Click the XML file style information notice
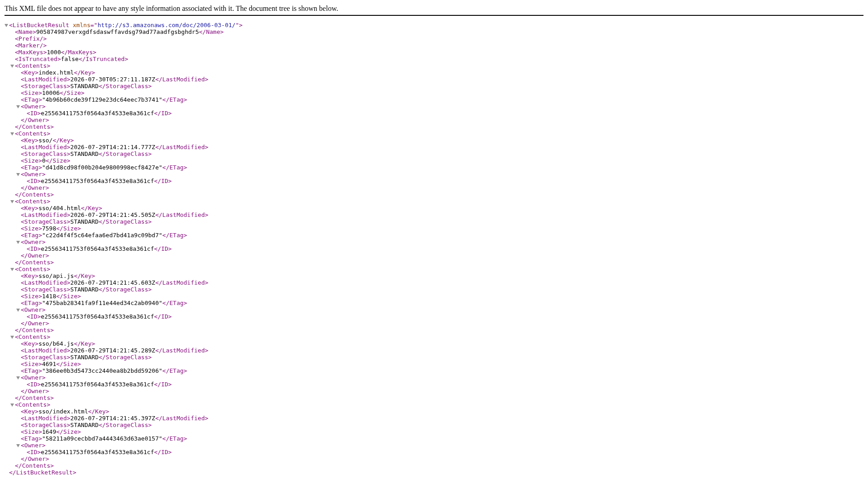 171,9
